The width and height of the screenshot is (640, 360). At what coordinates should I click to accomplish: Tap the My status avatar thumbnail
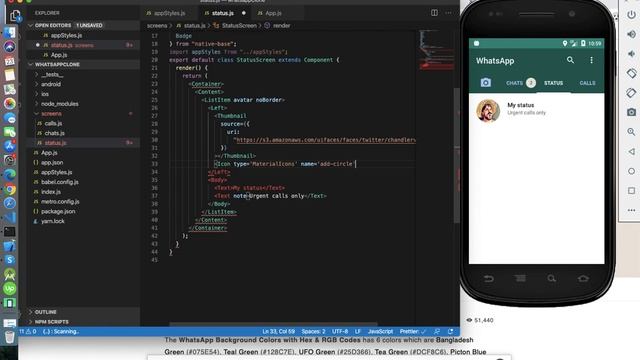(x=488, y=110)
